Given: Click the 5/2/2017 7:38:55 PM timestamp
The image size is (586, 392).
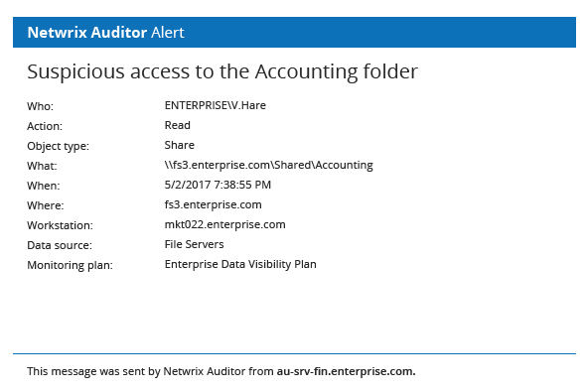Looking at the screenshot, I should [x=218, y=185].
